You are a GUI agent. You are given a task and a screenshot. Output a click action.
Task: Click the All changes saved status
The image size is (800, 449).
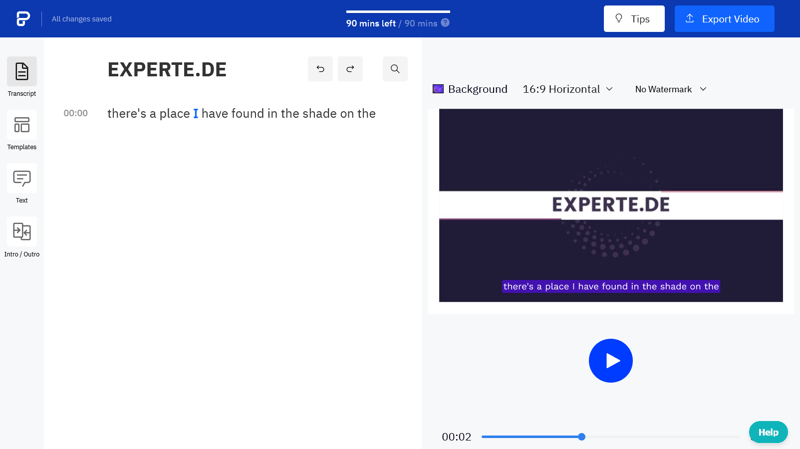(x=82, y=19)
